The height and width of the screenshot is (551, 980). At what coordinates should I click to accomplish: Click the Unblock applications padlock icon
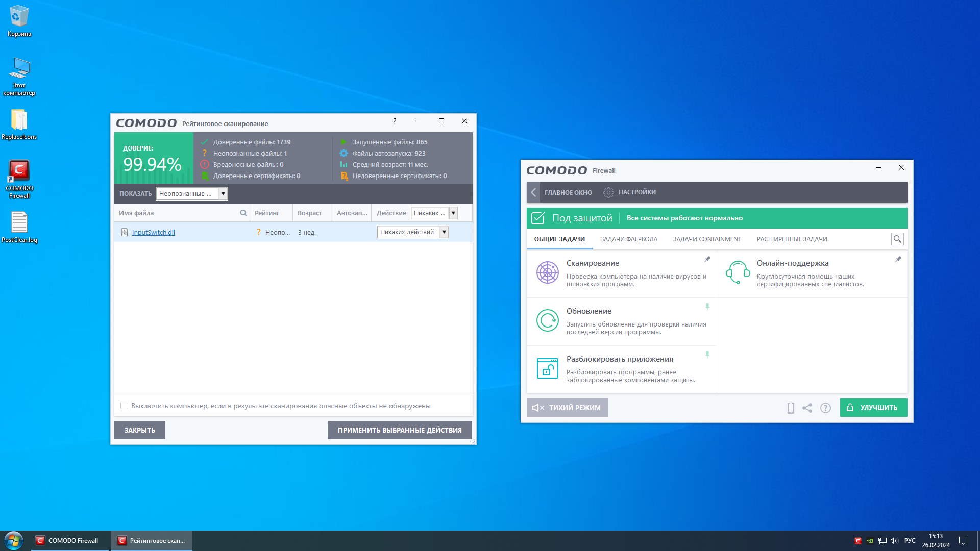coord(547,368)
